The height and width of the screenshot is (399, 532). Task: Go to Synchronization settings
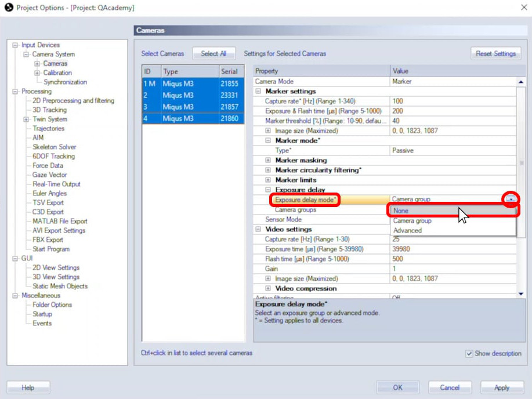point(65,82)
